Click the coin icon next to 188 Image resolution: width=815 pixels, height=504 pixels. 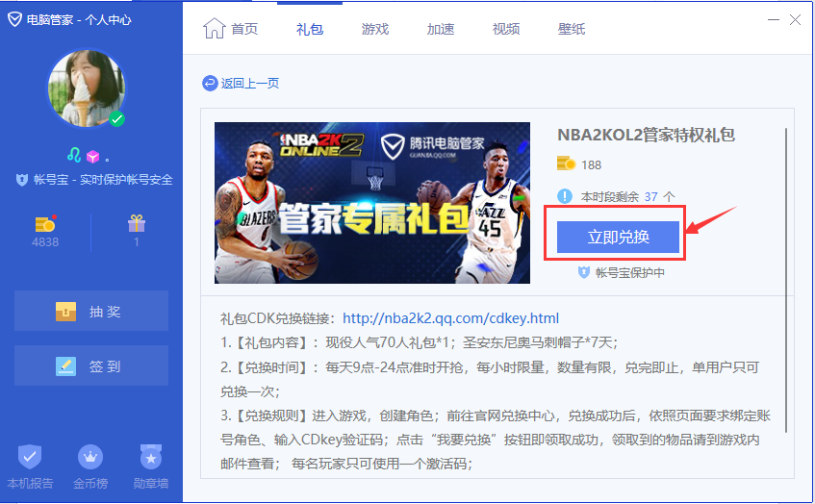click(x=566, y=164)
